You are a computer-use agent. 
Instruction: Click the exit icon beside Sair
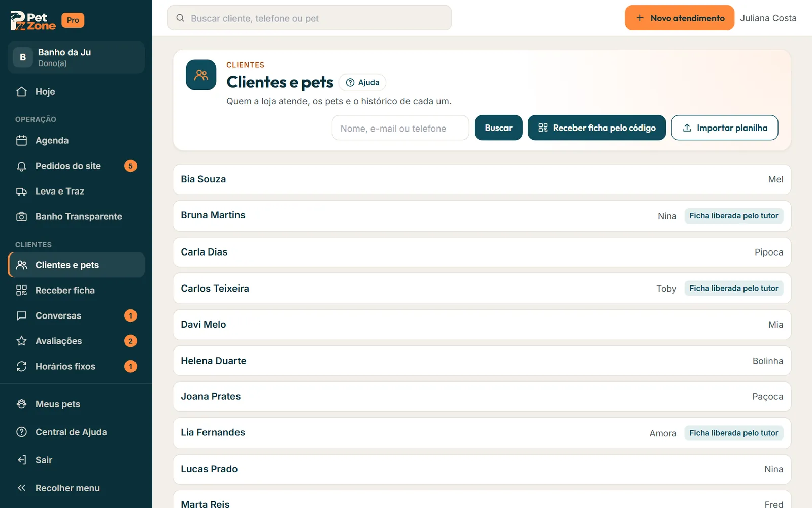pos(21,460)
